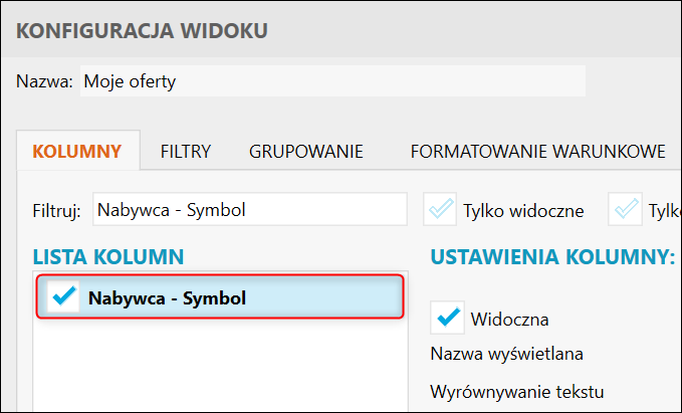Click the Widoczna label text
The height and width of the screenshot is (413, 682).
click(509, 319)
